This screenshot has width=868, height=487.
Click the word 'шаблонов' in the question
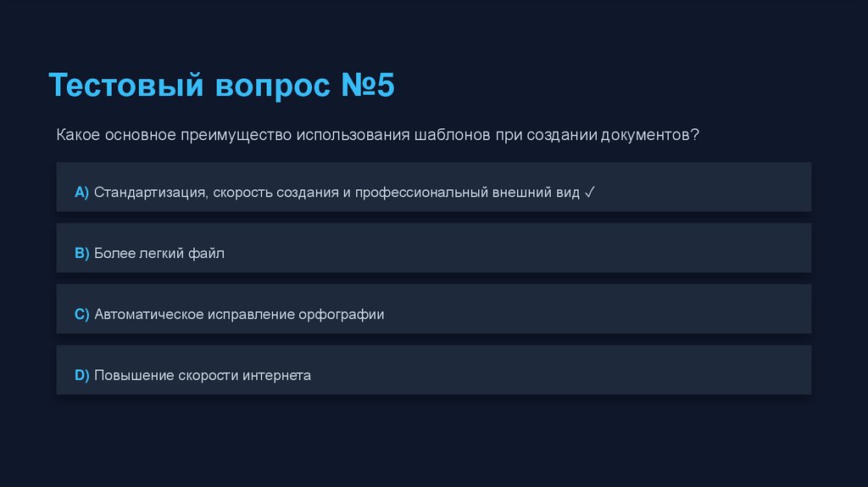[451, 136]
